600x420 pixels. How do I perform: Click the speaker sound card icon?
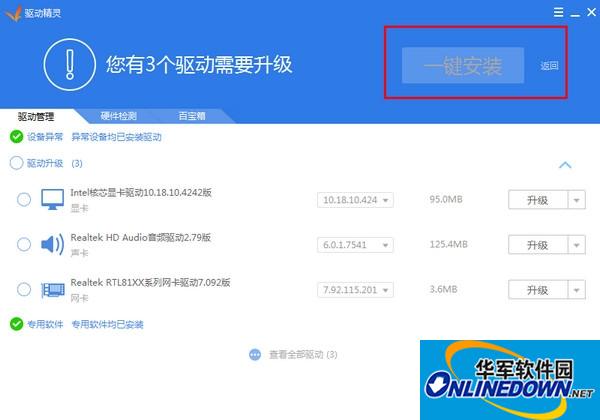click(52, 244)
